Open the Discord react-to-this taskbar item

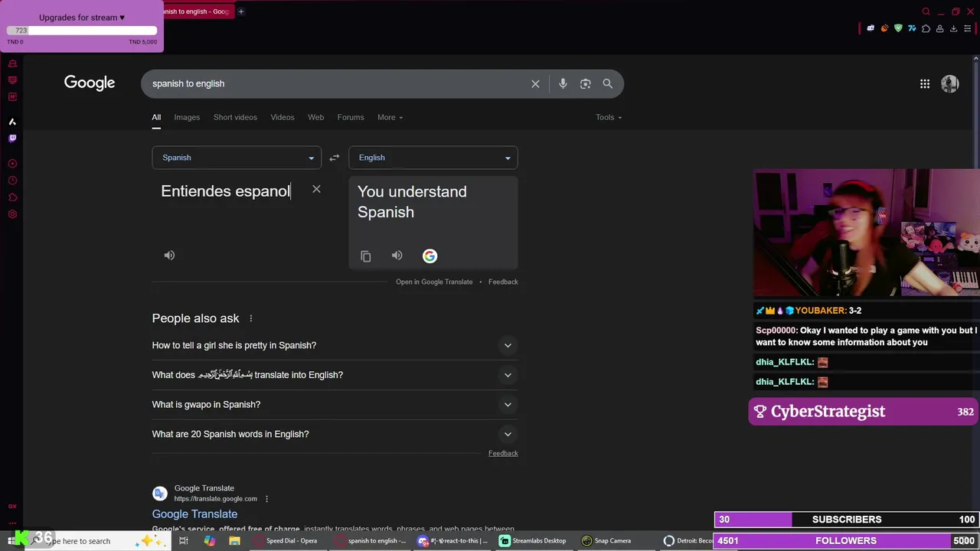[x=453, y=541]
